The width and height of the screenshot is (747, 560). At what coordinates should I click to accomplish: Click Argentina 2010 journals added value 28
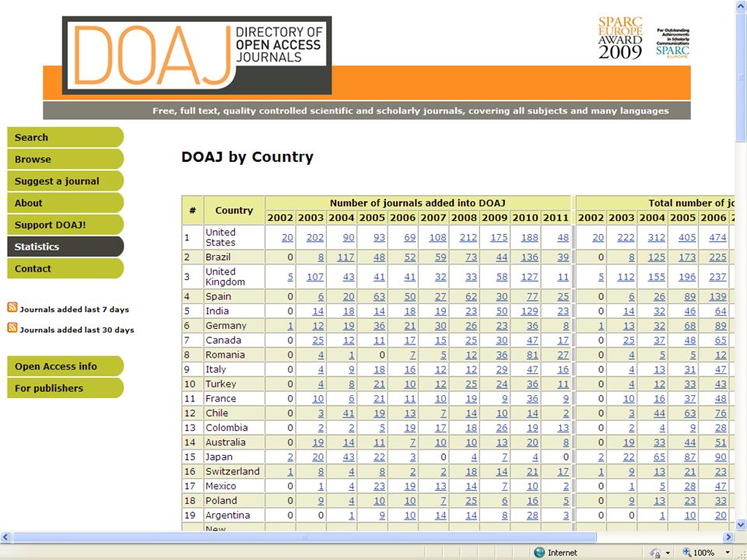[x=532, y=515]
